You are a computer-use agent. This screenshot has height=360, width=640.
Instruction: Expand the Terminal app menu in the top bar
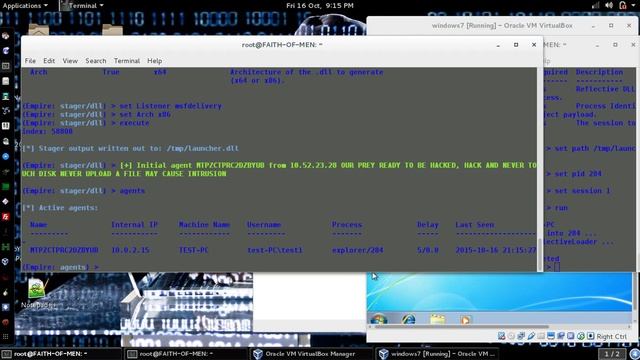[83, 5]
